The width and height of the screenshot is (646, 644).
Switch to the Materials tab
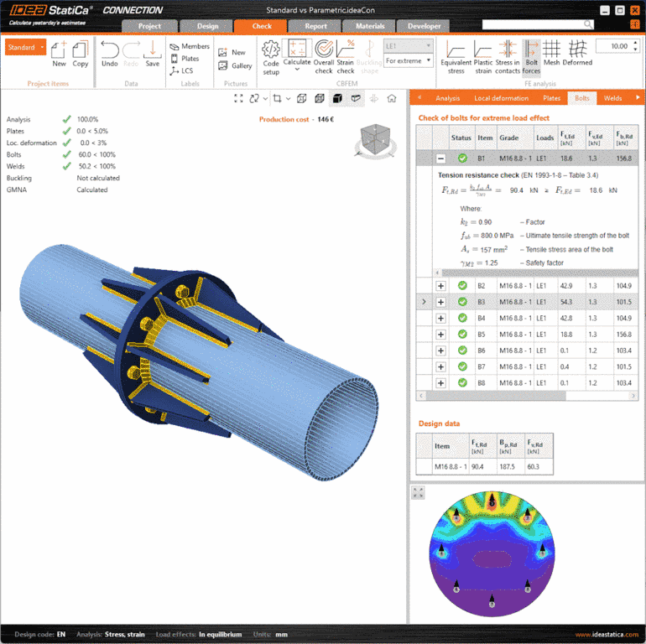(369, 26)
